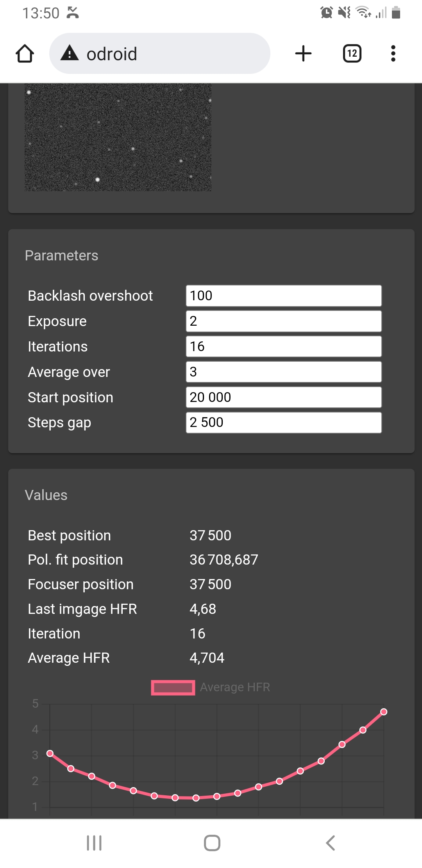
Task: Open a new tab with plus icon
Action: tap(303, 54)
